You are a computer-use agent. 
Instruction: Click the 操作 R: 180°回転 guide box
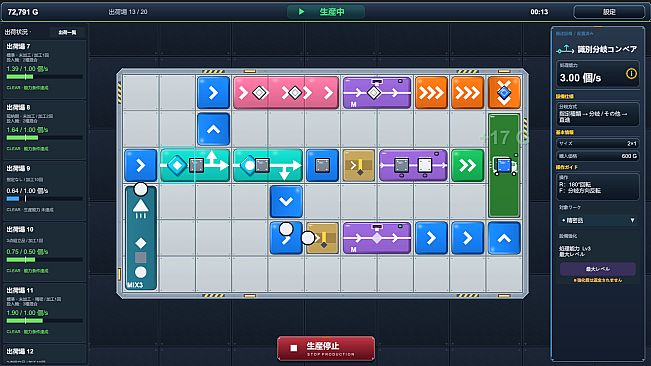pyautogui.click(x=597, y=187)
